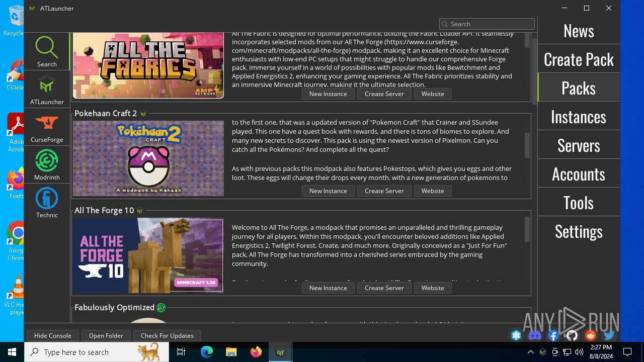Image resolution: width=644 pixels, height=362 pixels.
Task: Click New Instance for All The Forge 10
Action: pyautogui.click(x=328, y=288)
